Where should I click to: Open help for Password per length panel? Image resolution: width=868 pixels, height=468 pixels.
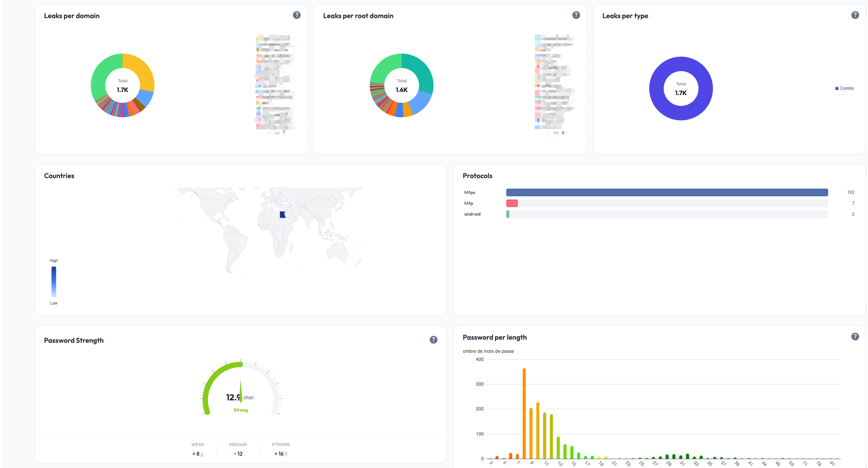[855, 336]
